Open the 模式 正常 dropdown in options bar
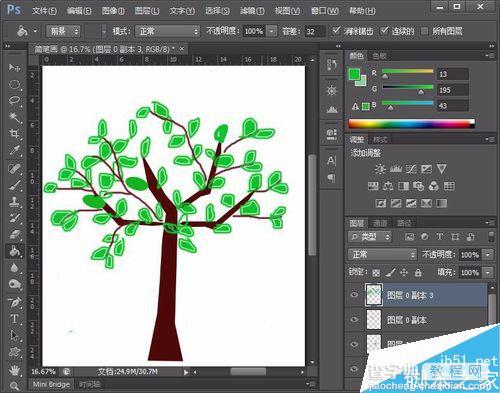This screenshot has height=393, width=500. 167,32
